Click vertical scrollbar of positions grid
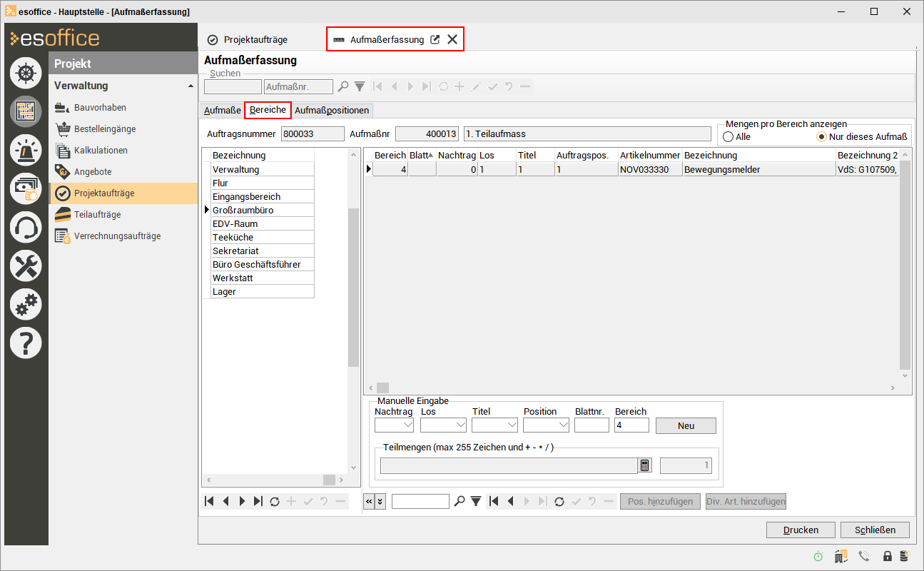Viewport: 924px width, 571px height. pos(905,264)
